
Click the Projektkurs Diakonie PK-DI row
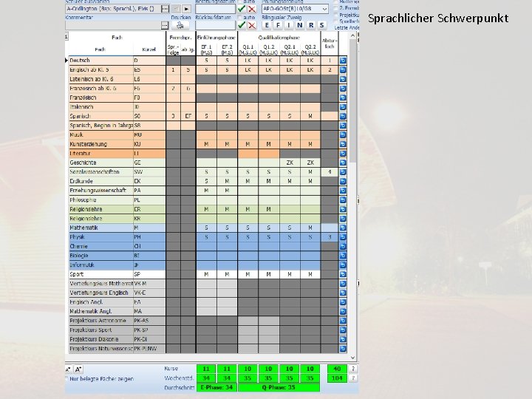pos(117,339)
